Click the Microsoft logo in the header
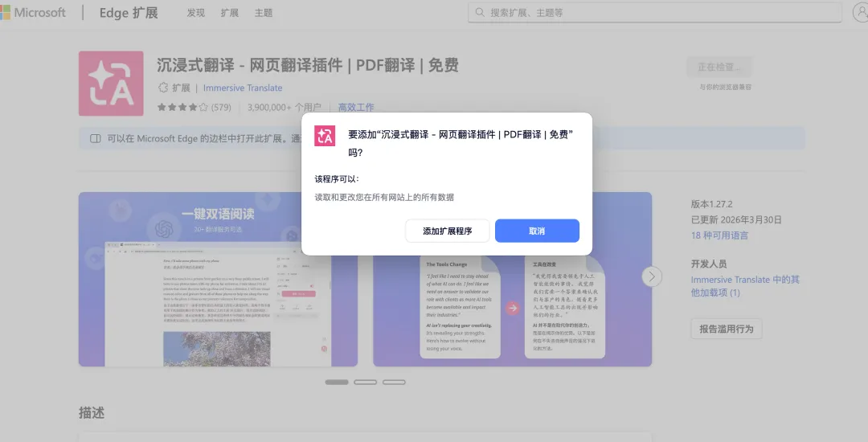This screenshot has height=442, width=868. [33, 12]
